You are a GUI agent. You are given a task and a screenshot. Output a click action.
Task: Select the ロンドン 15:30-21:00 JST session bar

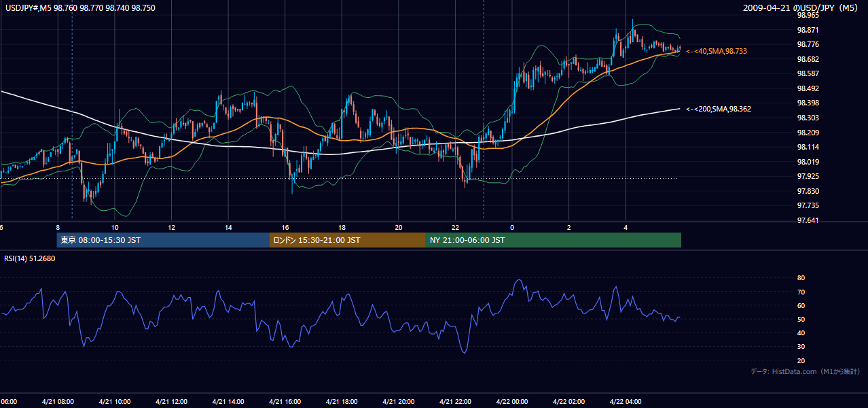coord(348,240)
